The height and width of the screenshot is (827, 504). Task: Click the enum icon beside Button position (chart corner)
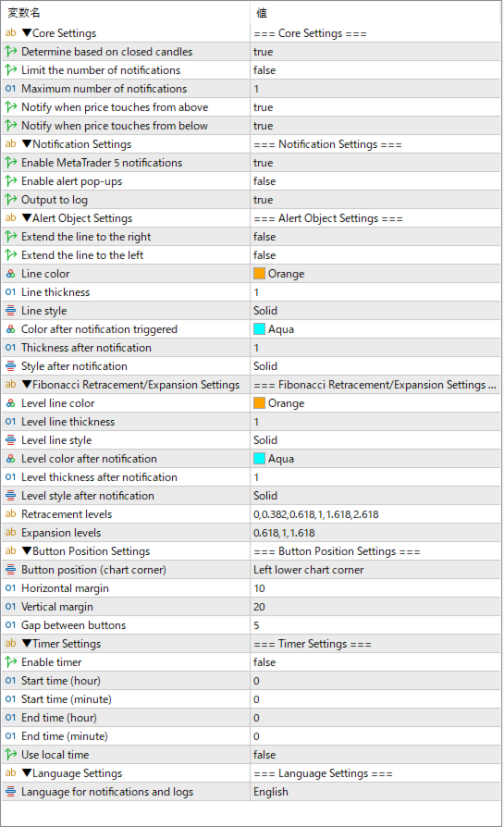pyautogui.click(x=10, y=570)
